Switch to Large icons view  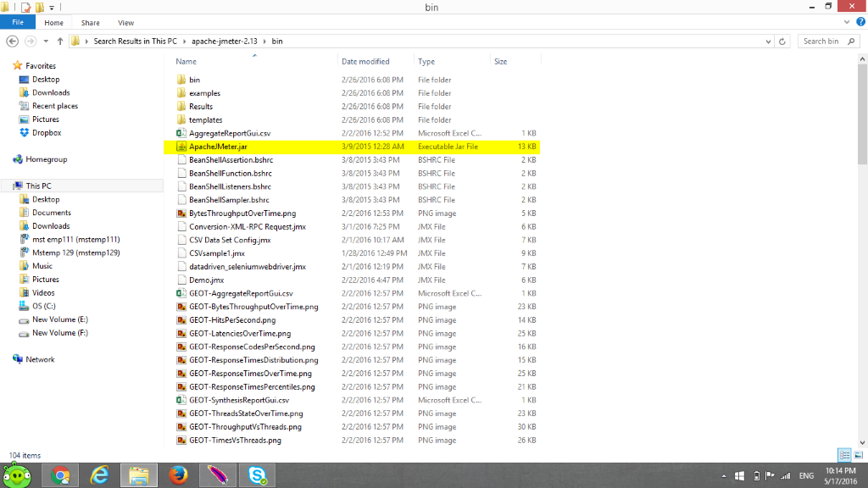click(x=859, y=455)
